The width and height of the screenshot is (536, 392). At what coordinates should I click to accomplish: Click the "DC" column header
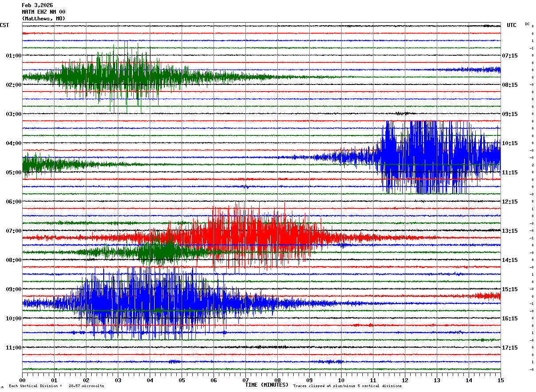[x=527, y=24]
